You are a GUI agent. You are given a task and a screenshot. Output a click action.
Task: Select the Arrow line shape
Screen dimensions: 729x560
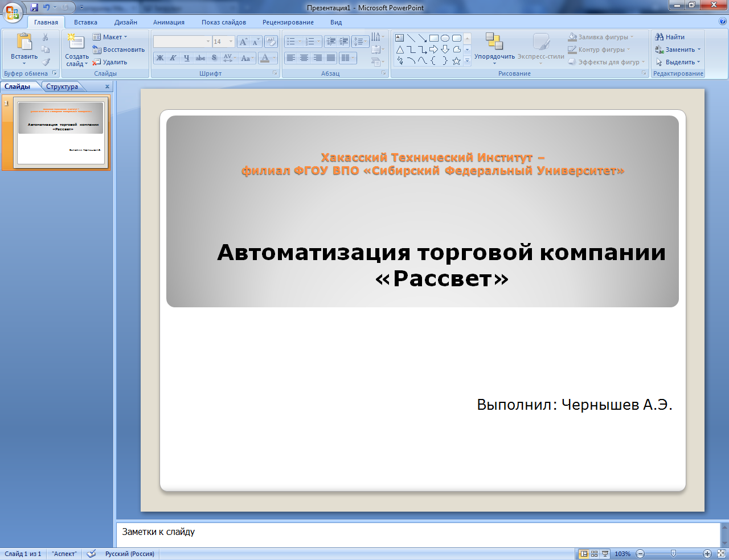pyautogui.click(x=423, y=38)
